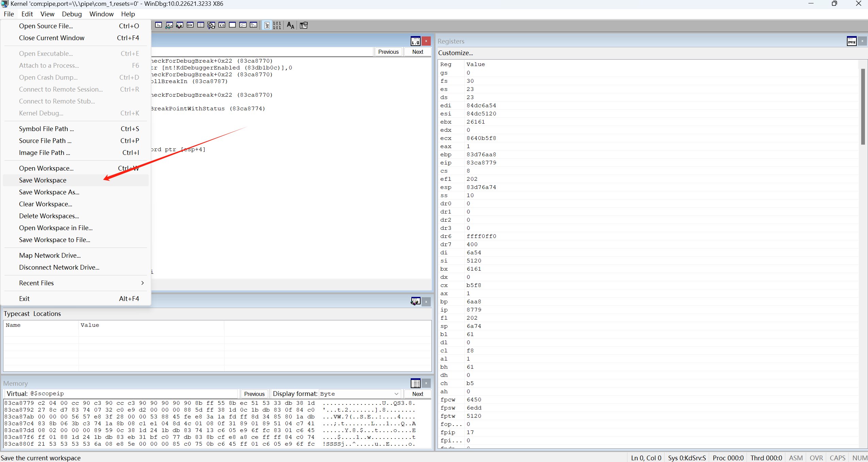
Task: Select Open Workspace in File...
Action: (x=76, y=228)
